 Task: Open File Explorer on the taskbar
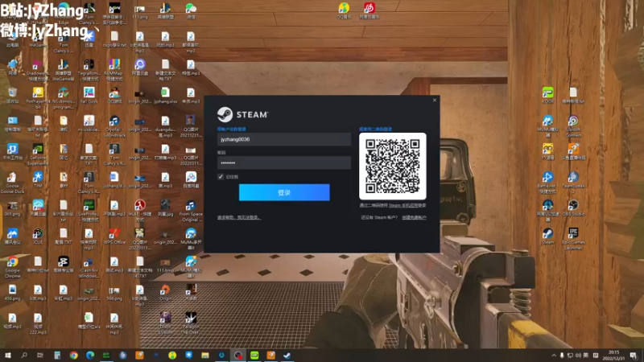coord(205,356)
